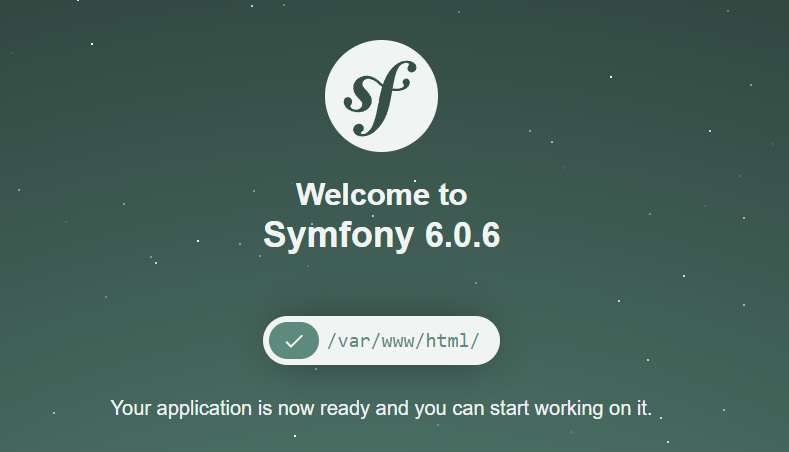Click the 'Welcome to' heading line

pos(381,194)
